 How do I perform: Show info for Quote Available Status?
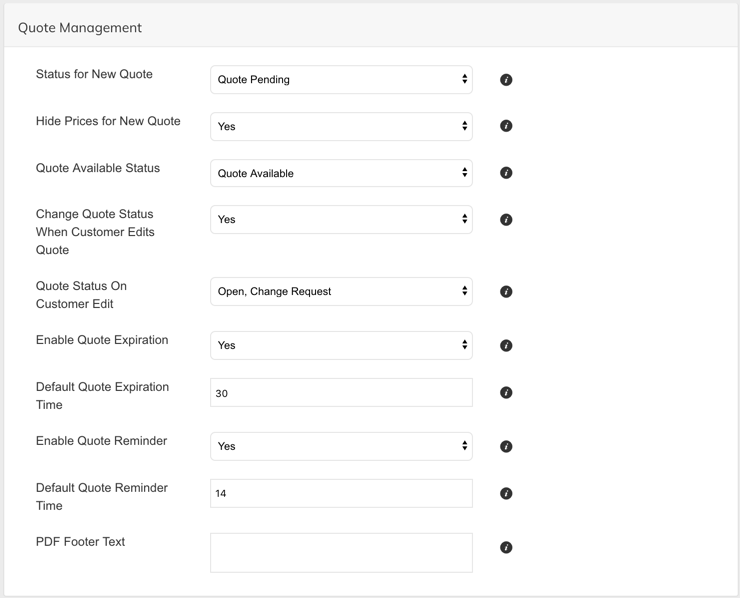pos(506,173)
